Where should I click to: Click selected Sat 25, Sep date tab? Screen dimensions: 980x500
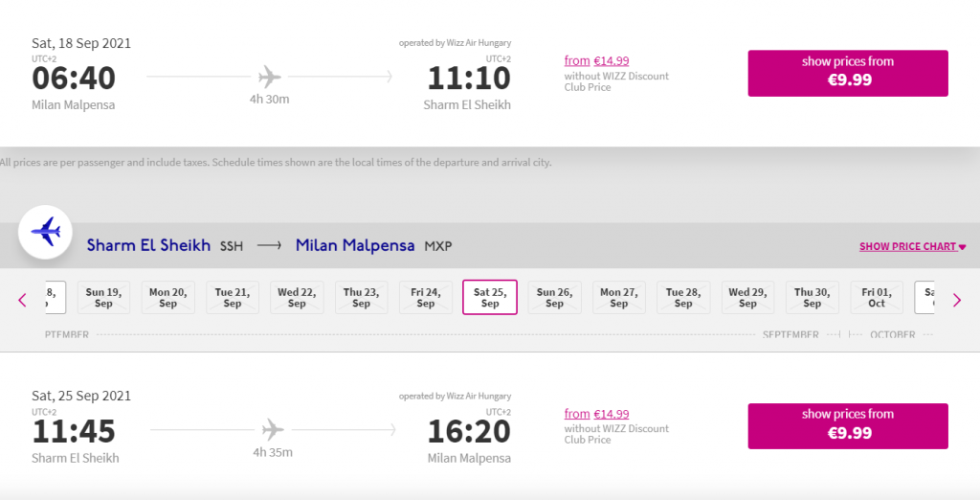point(490,298)
